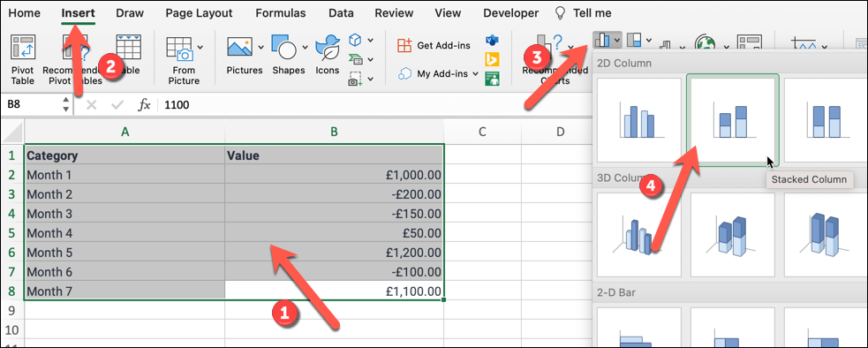The width and height of the screenshot is (868, 348).
Task: Expand the Screenshot dropdown arrow
Action: point(370,79)
